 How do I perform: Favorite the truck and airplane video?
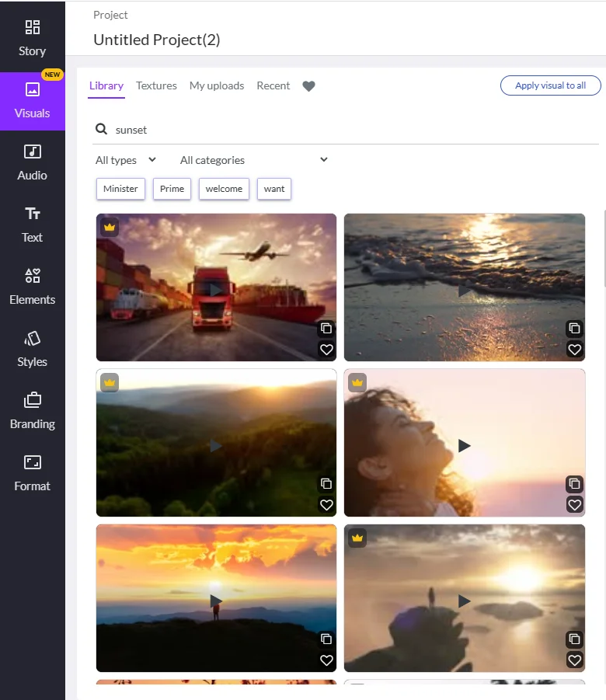[326, 350]
